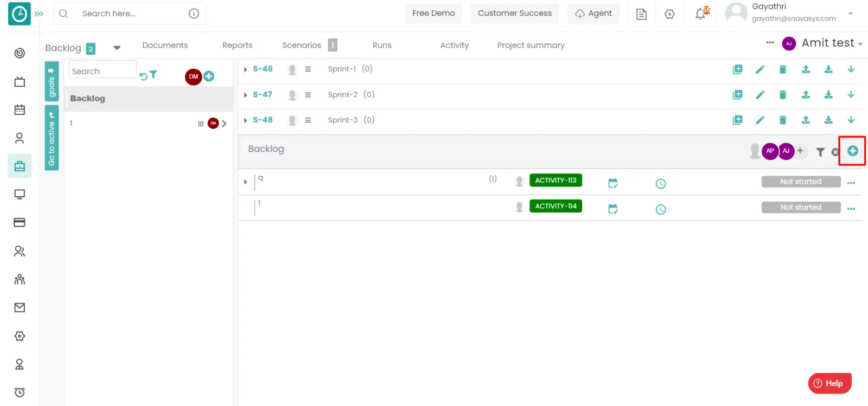Click the plus icon in Backlog header
Screen dimensions: 868x406
(852, 151)
